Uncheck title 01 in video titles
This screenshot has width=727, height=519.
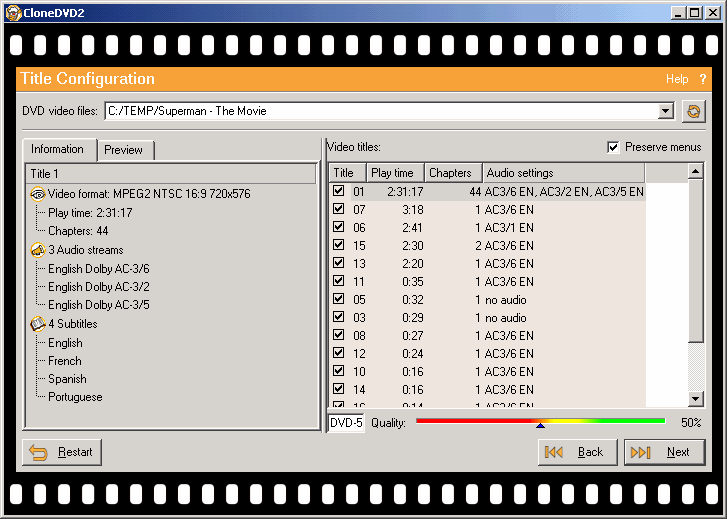pyautogui.click(x=339, y=191)
